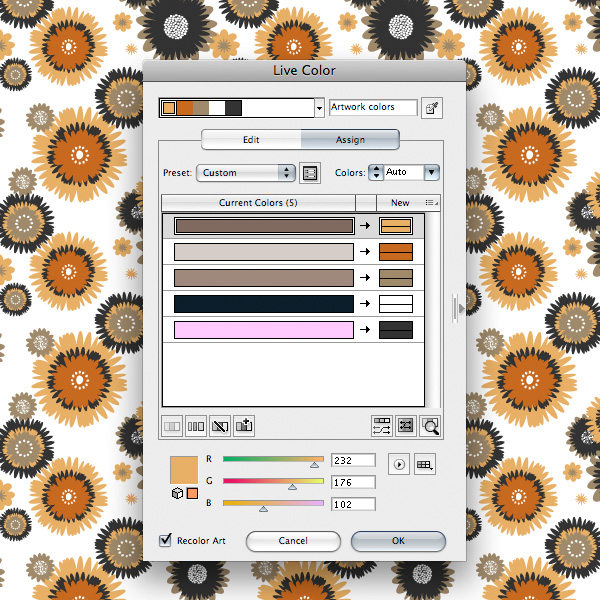Click the large active color preview swatch

[184, 470]
